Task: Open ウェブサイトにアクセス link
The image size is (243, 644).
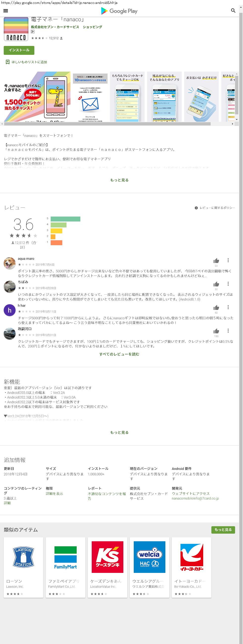Action: coord(191,494)
